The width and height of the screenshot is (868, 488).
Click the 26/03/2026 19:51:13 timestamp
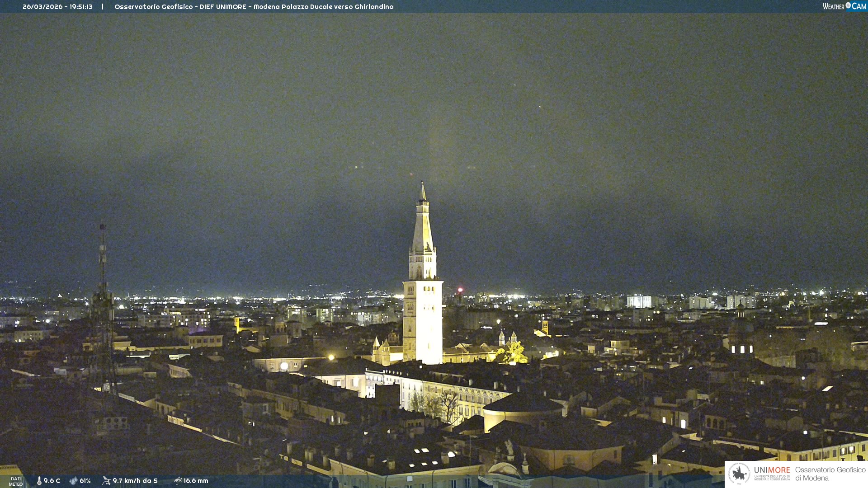[x=57, y=7]
